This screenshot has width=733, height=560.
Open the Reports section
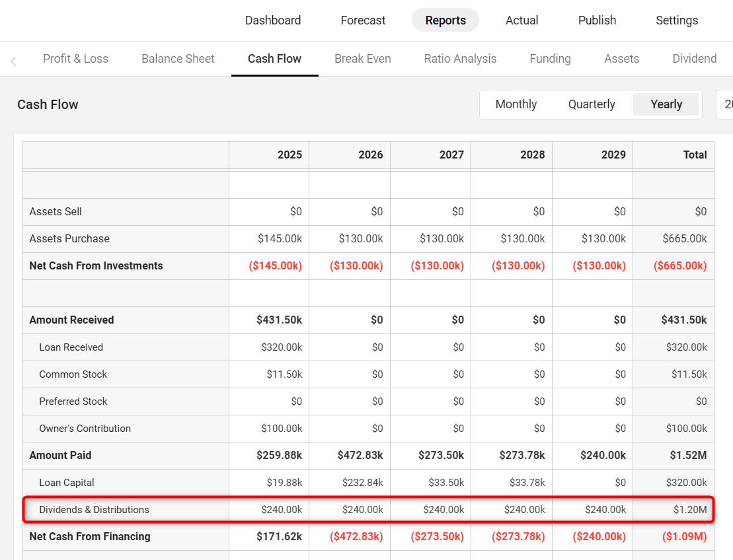pos(445,20)
